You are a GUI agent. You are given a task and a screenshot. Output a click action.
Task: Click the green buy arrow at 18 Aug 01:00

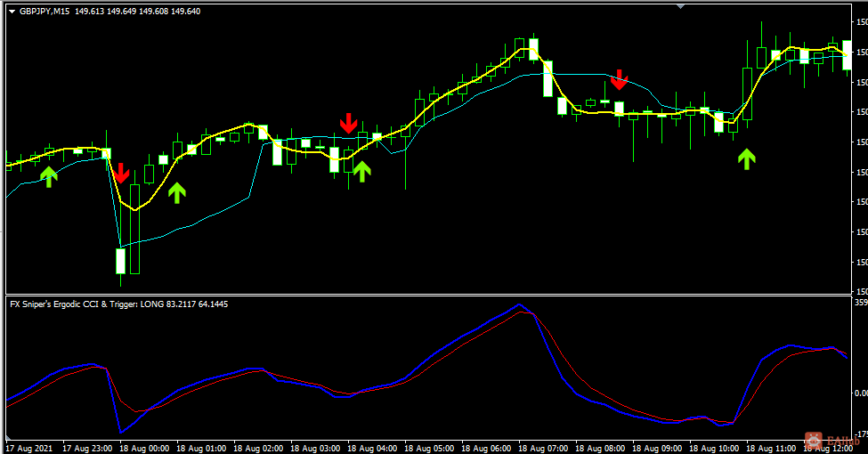coord(176,192)
